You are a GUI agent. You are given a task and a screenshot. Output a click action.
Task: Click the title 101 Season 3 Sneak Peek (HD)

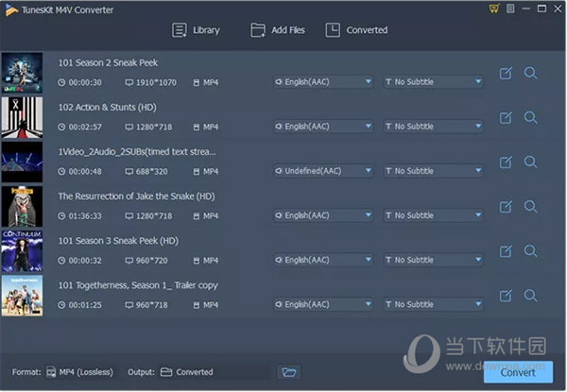tap(118, 241)
